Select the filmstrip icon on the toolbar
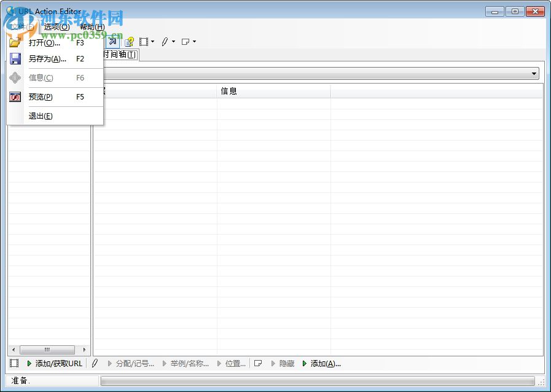 [x=143, y=41]
